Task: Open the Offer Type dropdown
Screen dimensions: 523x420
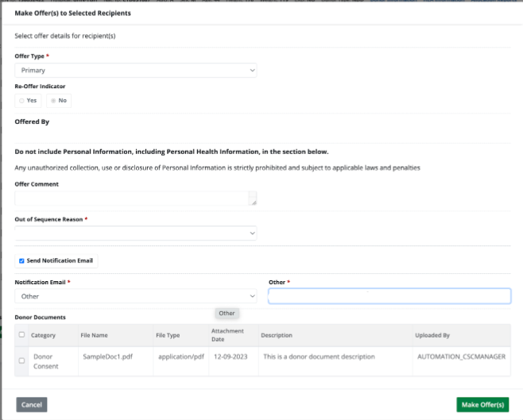Action: coord(136,71)
